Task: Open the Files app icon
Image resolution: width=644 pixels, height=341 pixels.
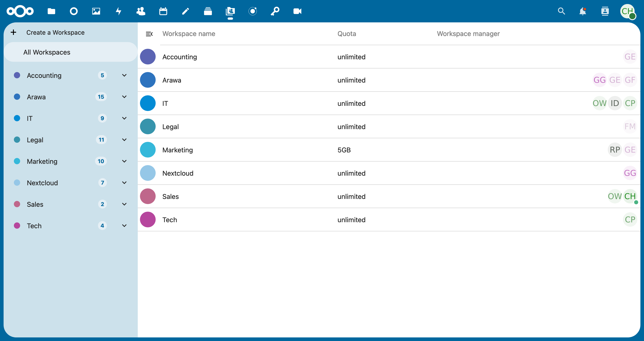Action: click(51, 11)
